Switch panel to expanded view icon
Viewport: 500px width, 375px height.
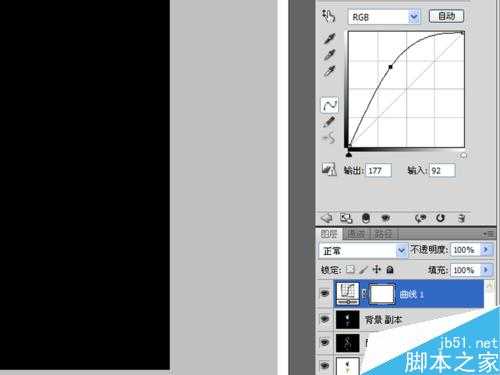click(346, 218)
